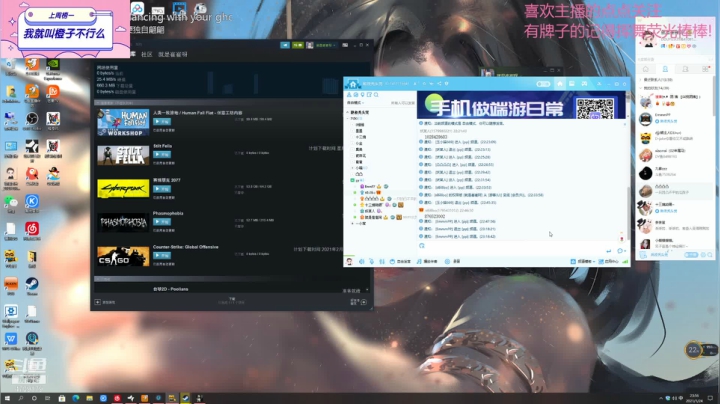Click the user avatar in YY bottom-left corner

[x=349, y=261]
